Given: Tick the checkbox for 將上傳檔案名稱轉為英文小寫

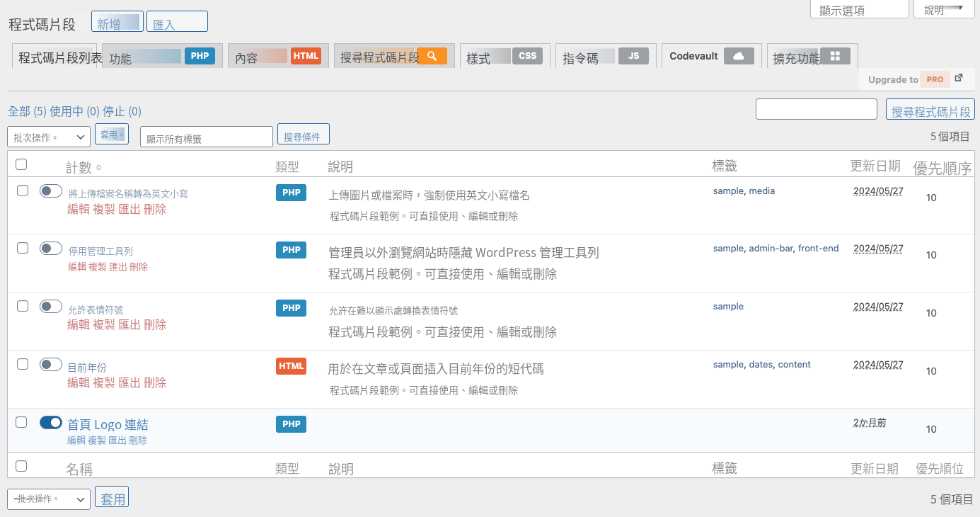Looking at the screenshot, I should pyautogui.click(x=23, y=191).
